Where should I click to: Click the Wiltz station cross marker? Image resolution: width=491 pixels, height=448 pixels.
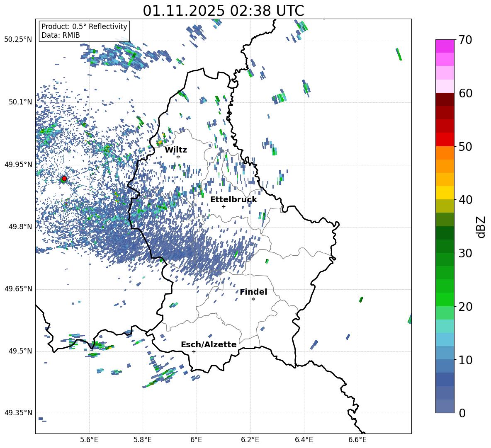coord(178,157)
